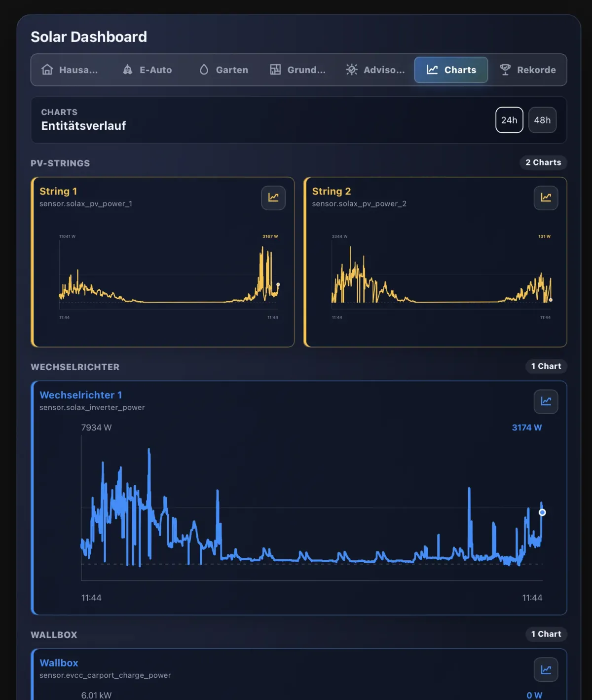Click the Entitätsverlauf heading
592x700 pixels.
83,126
